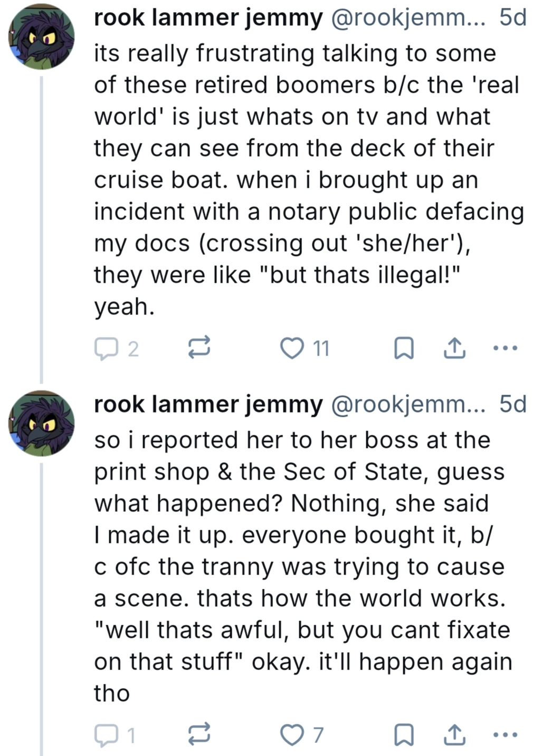
Task: Share the second post about the print shop
Action: [454, 734]
